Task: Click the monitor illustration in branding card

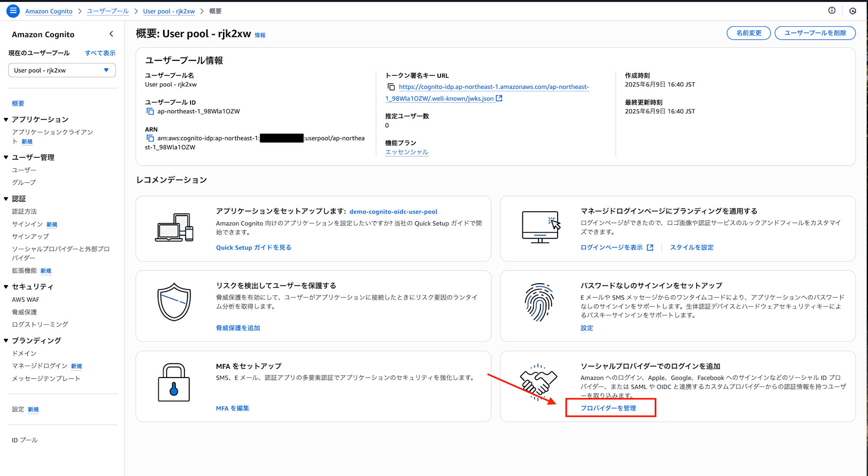Action: click(541, 227)
